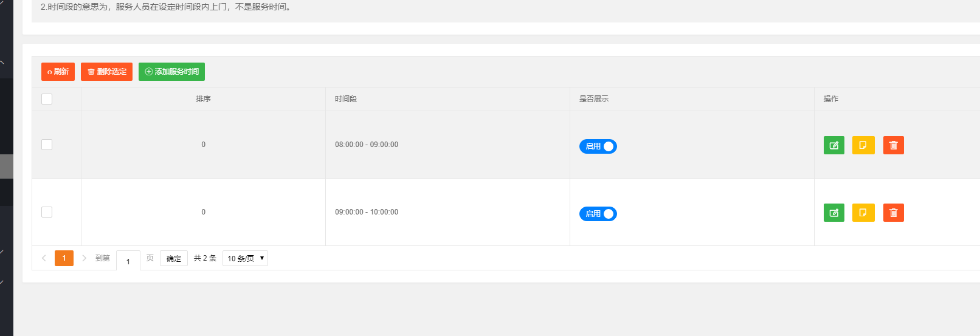
Task: Open the 10 条/页 page size dropdown
Action: [x=245, y=258]
